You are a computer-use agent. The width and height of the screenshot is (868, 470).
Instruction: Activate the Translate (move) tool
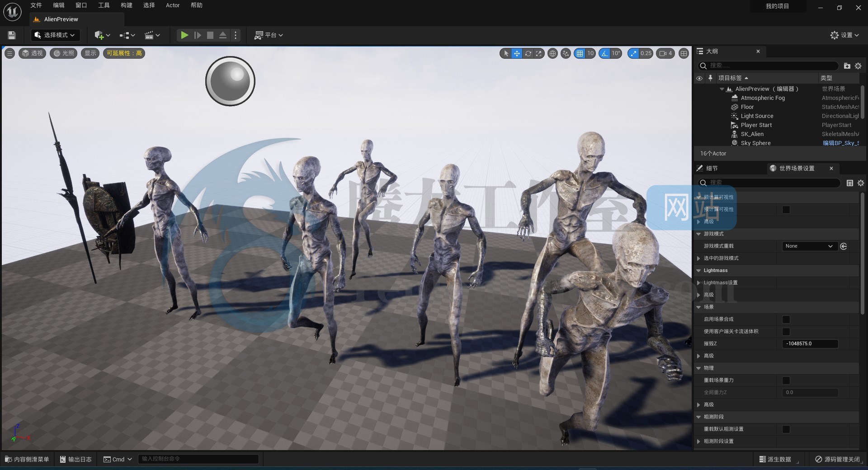(x=517, y=53)
